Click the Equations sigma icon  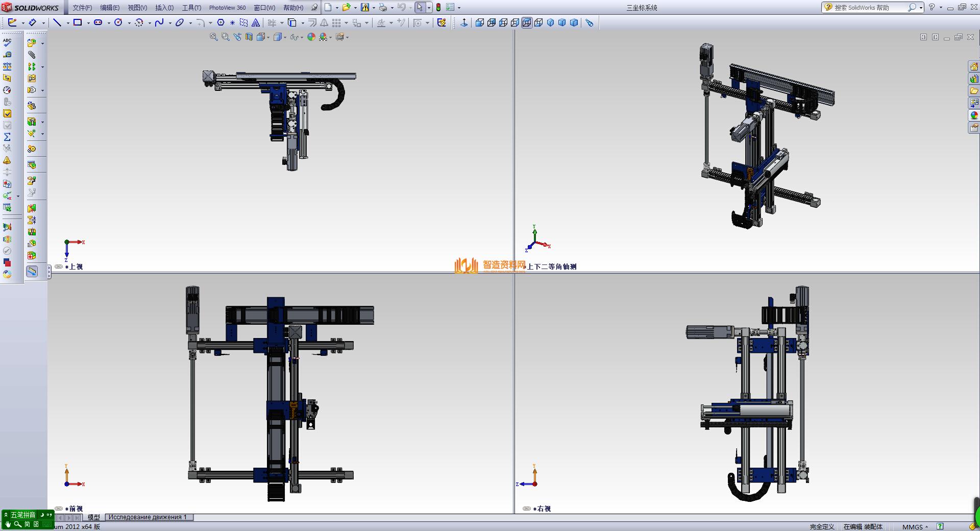7,137
